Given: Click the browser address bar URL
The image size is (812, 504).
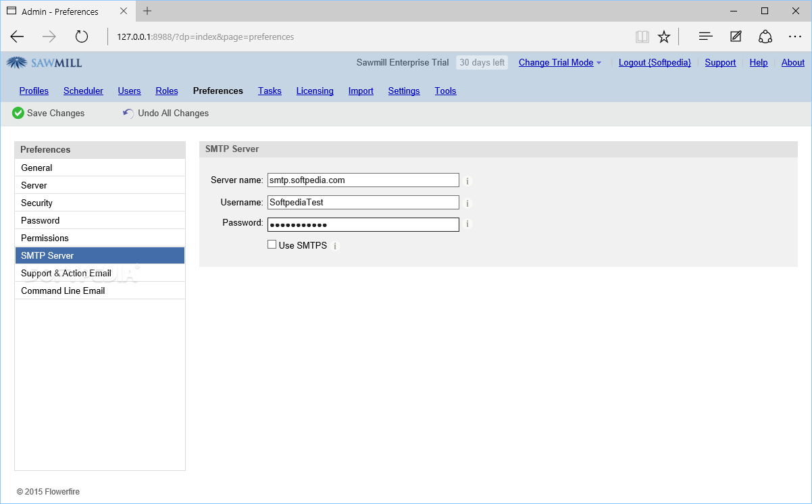Looking at the screenshot, I should click(205, 36).
